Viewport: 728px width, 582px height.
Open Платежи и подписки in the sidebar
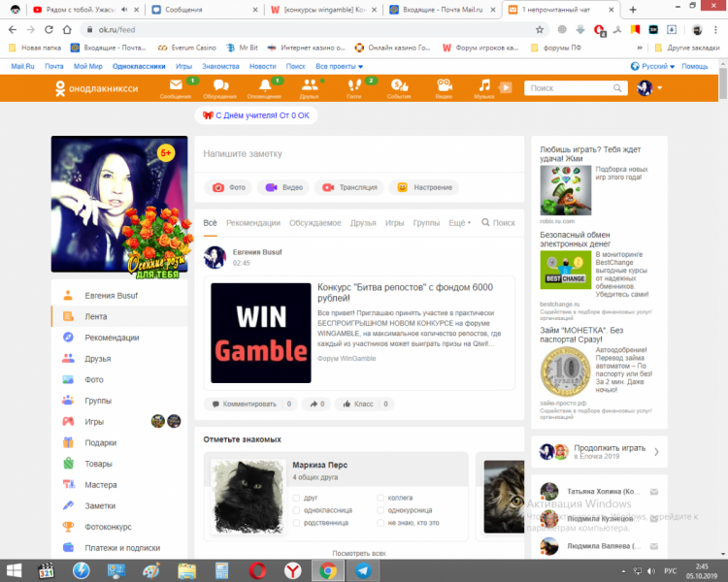click(119, 548)
